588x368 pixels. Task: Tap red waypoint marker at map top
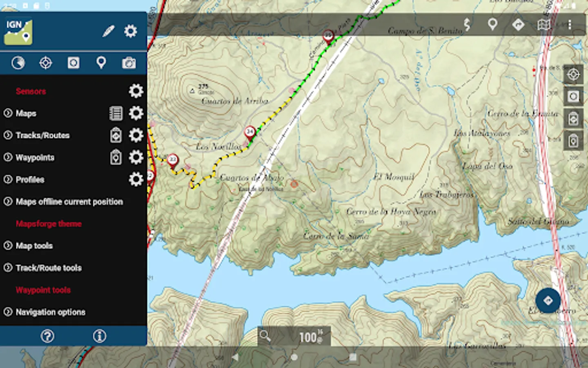pos(328,37)
